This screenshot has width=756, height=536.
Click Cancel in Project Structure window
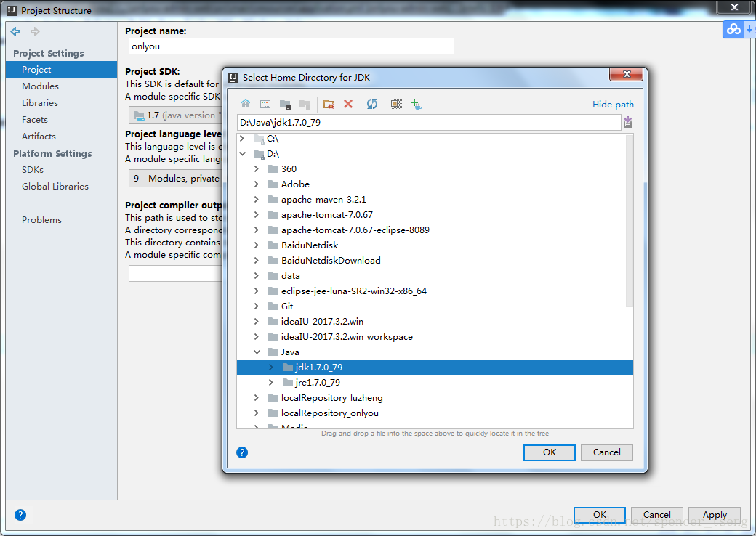point(656,515)
